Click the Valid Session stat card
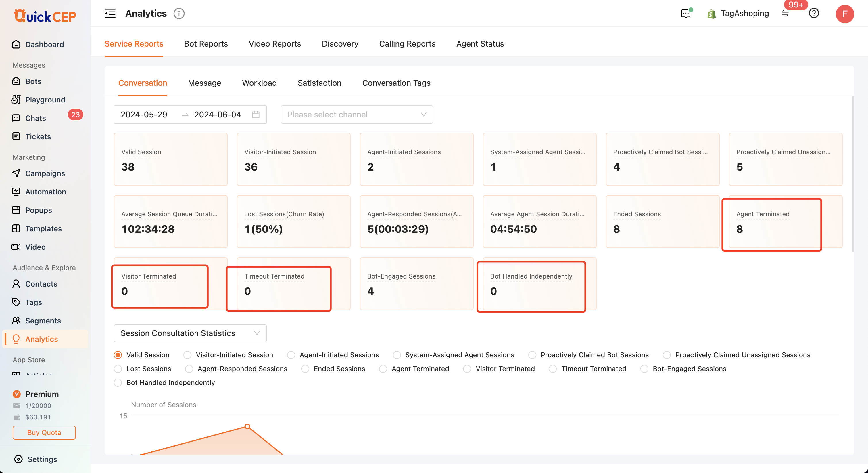The height and width of the screenshot is (473, 868). 170,159
